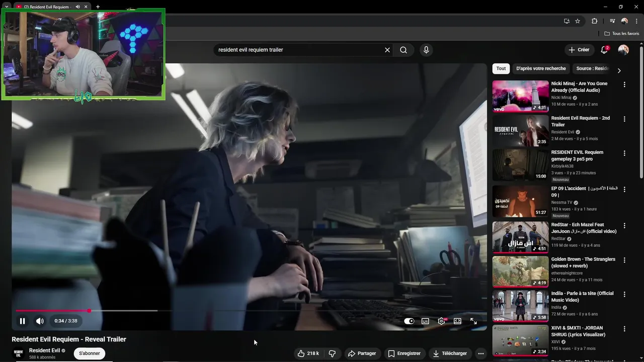Switch to theater mode in the player

457,321
